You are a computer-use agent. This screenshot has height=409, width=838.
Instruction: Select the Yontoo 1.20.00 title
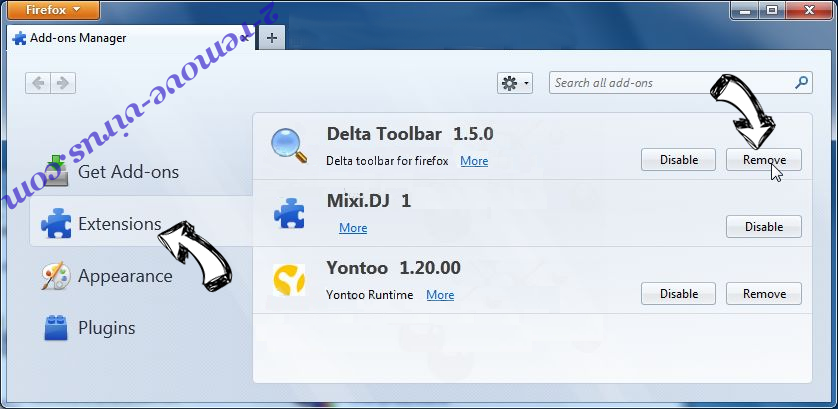tap(393, 267)
